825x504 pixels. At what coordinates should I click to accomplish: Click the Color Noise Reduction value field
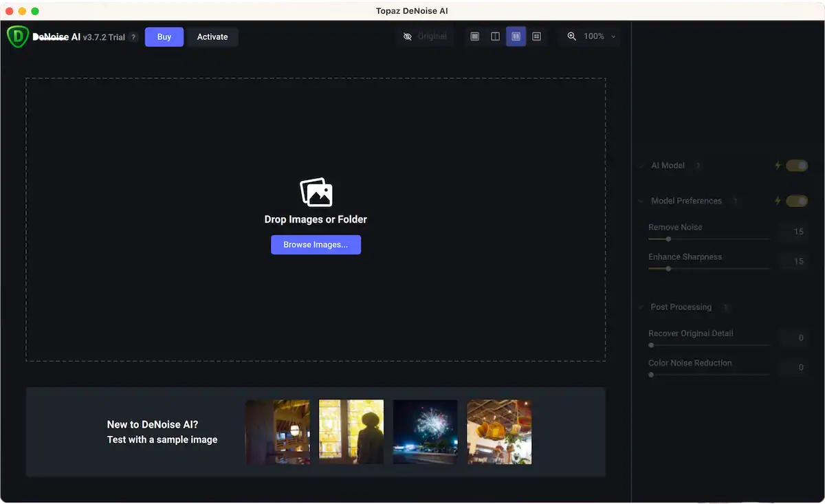[x=794, y=367]
